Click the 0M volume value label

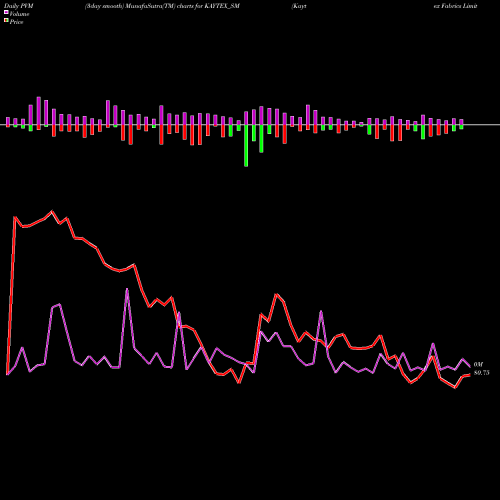[x=478, y=365]
